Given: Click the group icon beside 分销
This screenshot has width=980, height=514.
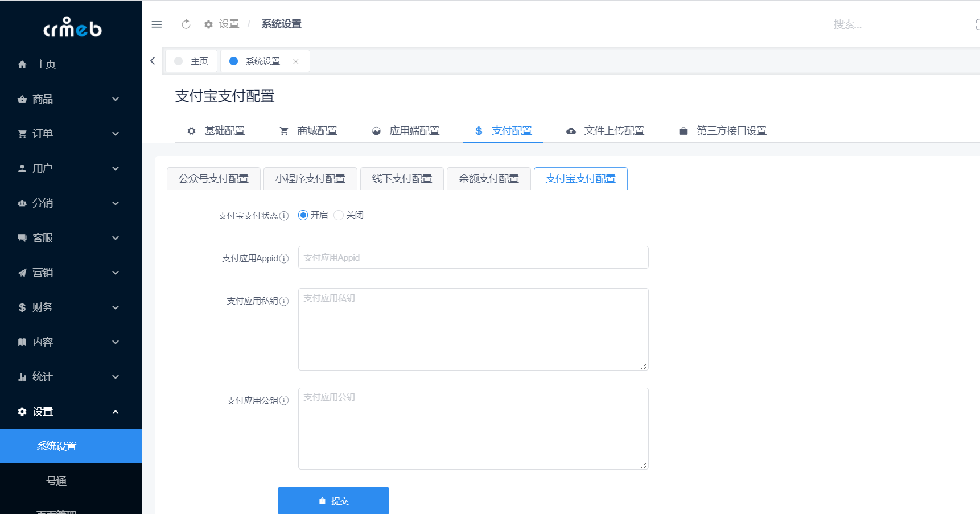Looking at the screenshot, I should [x=22, y=203].
